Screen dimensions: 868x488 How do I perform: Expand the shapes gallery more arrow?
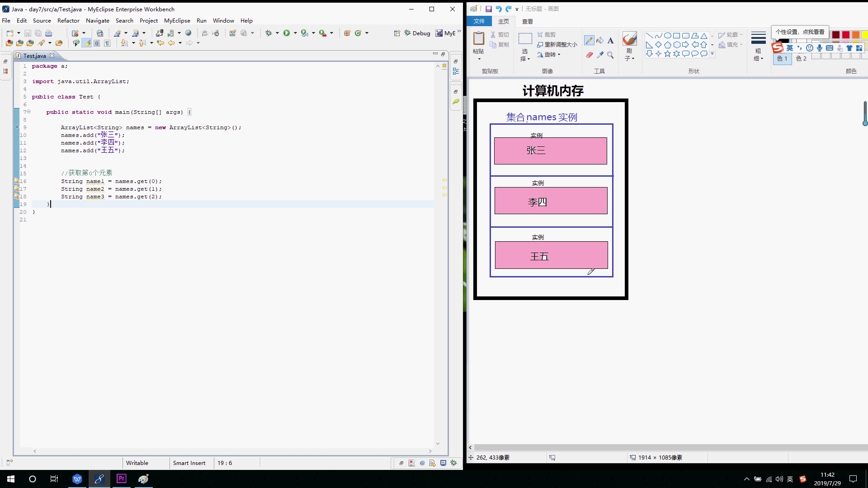pyautogui.click(x=712, y=54)
